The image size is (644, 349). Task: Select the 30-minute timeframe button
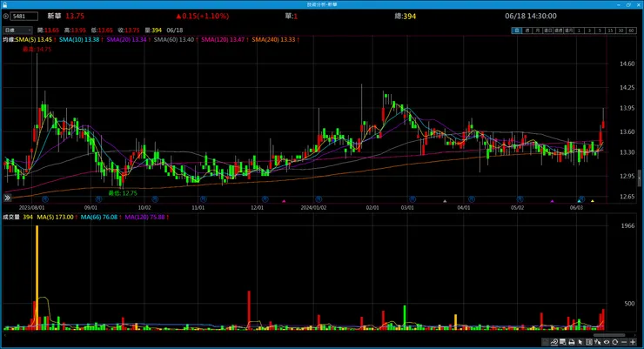click(x=621, y=30)
